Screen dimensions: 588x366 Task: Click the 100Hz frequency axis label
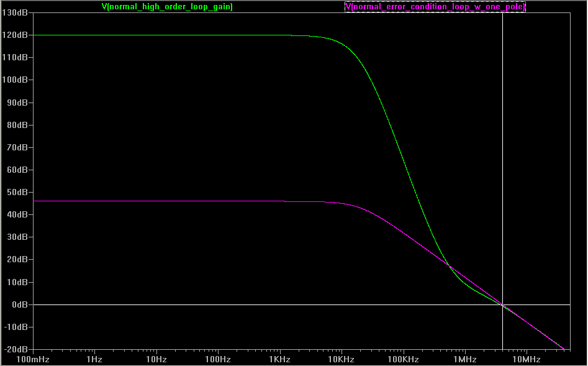218,360
